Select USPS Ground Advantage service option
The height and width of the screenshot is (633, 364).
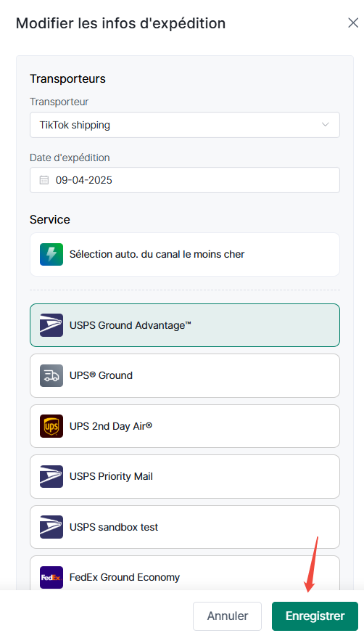[185, 325]
